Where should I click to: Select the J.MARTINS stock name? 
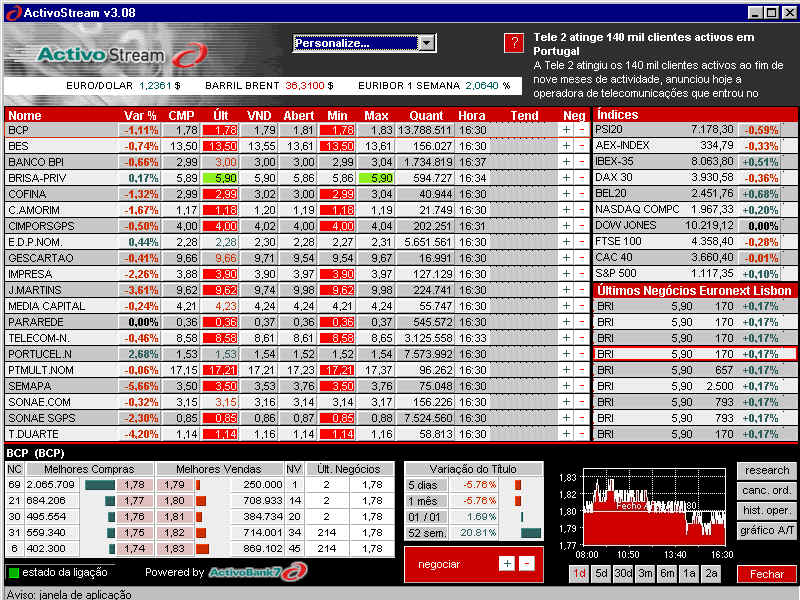35,290
